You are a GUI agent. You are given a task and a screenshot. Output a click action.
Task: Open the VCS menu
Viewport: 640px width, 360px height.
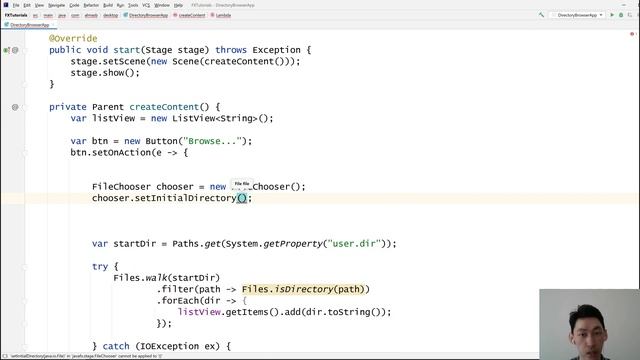pyautogui.click(x=146, y=5)
